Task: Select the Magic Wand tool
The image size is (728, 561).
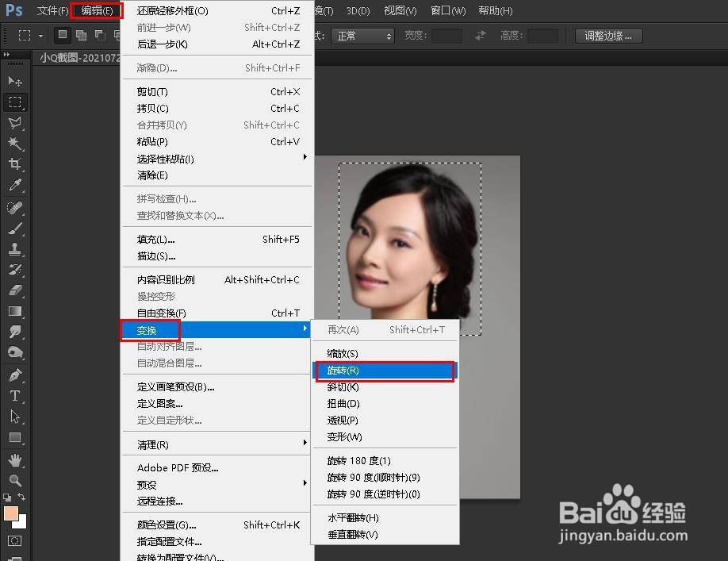Action: click(16, 144)
